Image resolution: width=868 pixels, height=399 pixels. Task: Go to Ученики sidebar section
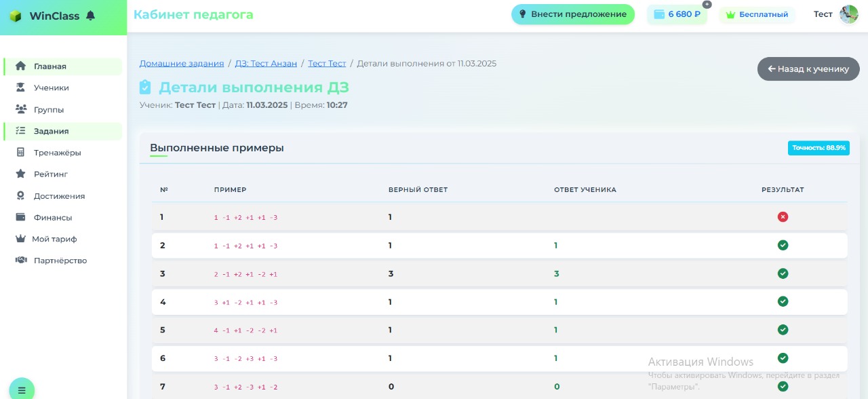[51, 88]
